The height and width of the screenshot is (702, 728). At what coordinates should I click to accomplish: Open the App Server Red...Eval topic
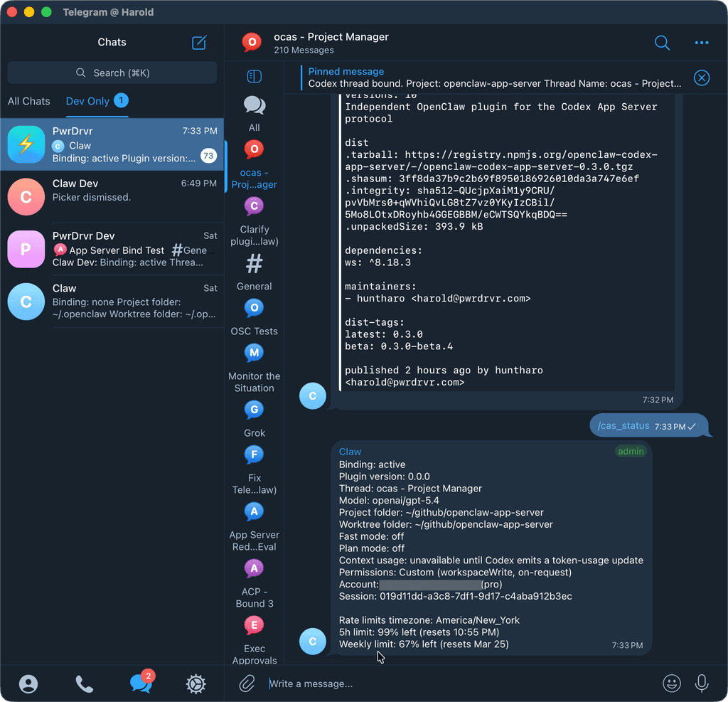(x=255, y=527)
